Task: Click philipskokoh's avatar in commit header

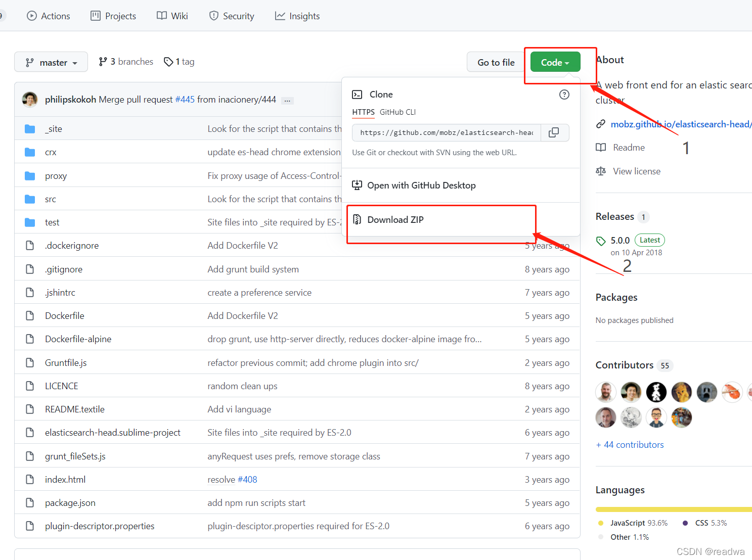Action: point(30,100)
